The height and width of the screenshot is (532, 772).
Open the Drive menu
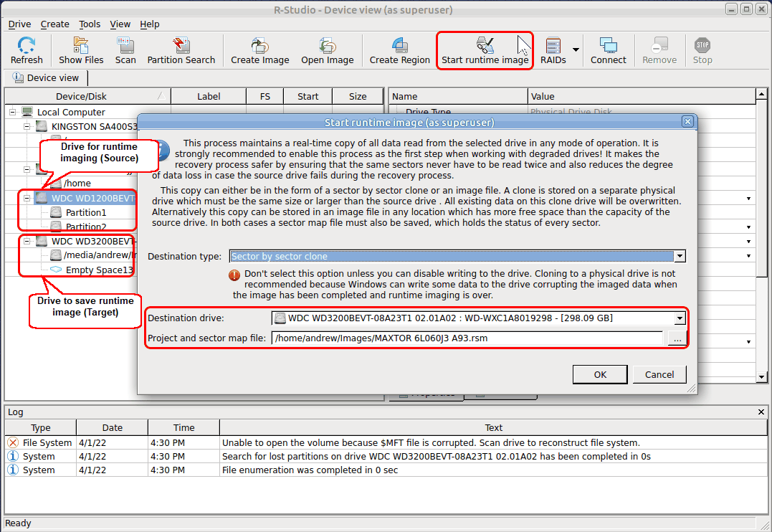pyautogui.click(x=19, y=24)
